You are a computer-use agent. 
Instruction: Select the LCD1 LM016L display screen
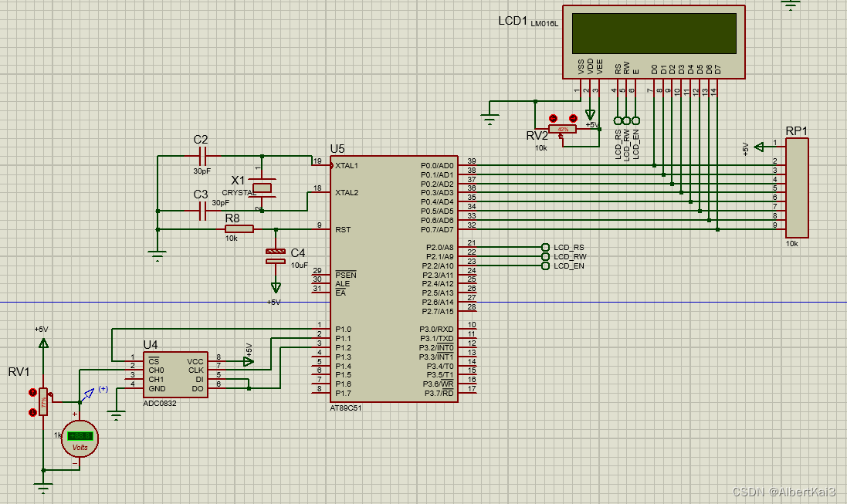654,33
